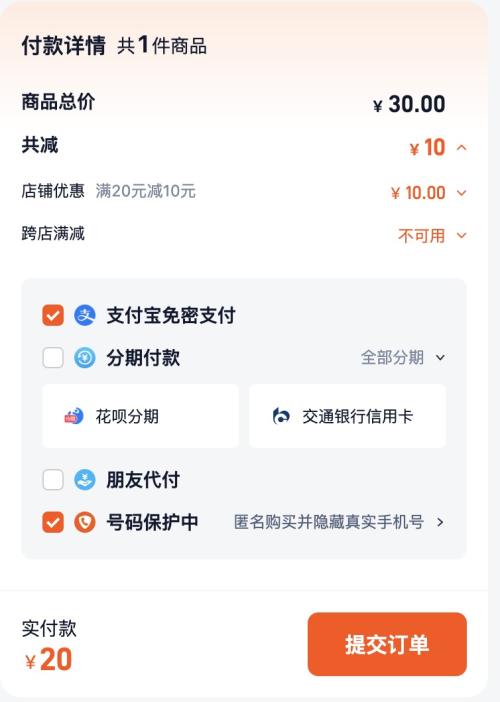Select the 花呗分期 option card
Screen dimensions: 500x702
click(x=140, y=416)
